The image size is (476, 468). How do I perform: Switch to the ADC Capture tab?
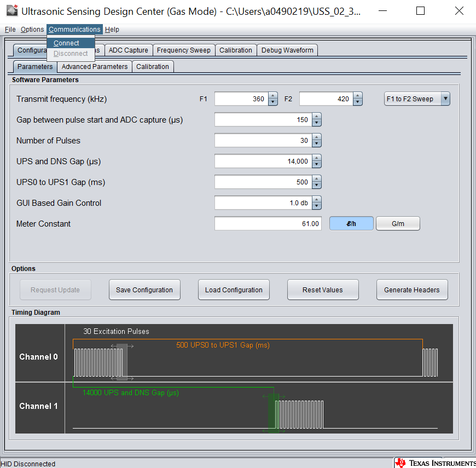(x=128, y=50)
